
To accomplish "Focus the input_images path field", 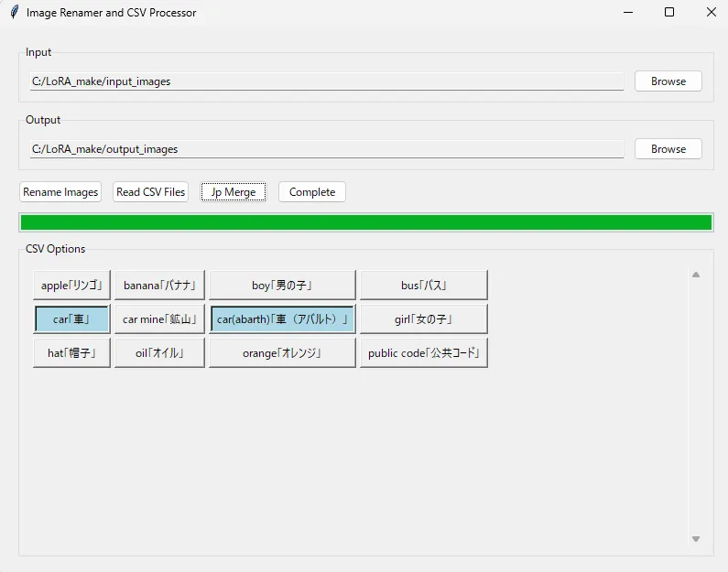I will 326,81.
